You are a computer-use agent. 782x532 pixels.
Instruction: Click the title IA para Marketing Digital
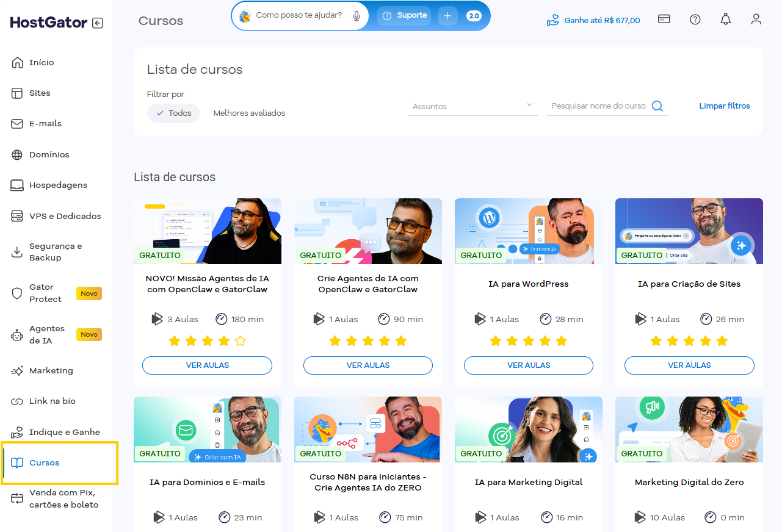[529, 482]
